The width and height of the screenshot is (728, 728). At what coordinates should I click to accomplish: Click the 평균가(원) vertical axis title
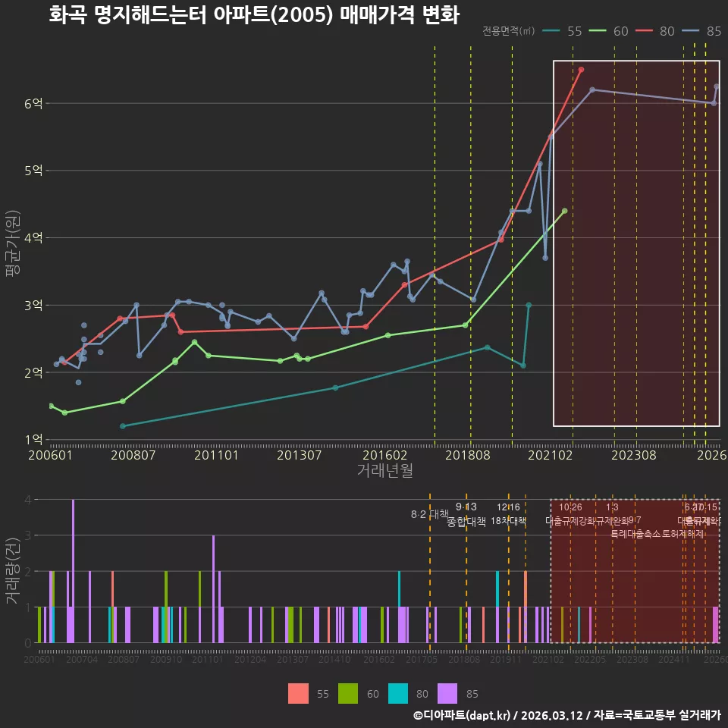coord(13,243)
